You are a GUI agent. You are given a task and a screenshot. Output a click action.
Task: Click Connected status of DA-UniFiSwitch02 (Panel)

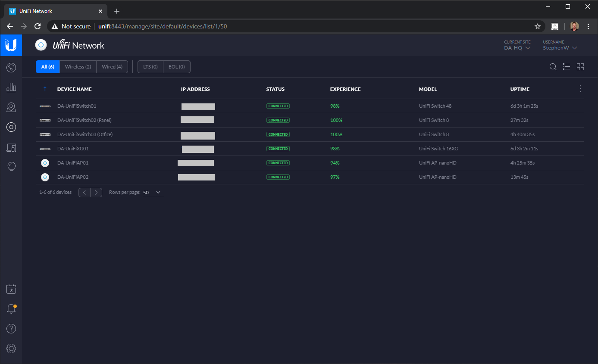278,120
